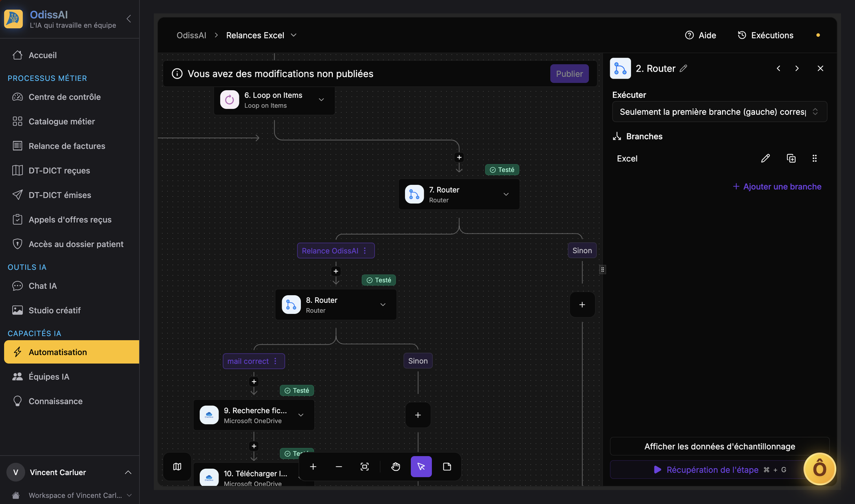Screen dimensions: 855x504
Task: Close the Router settings panel
Action: point(820,68)
